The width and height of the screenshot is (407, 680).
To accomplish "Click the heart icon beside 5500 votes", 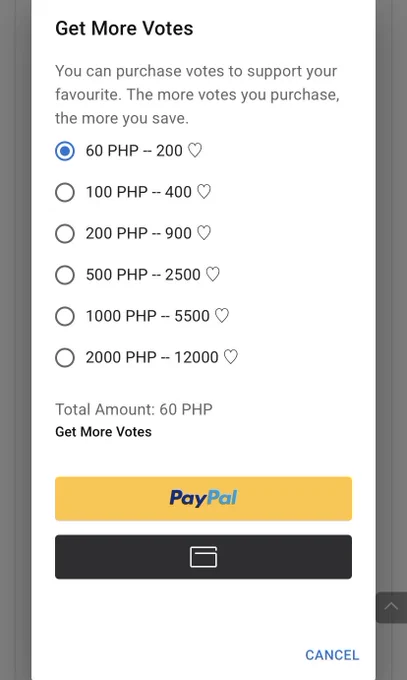I will (222, 316).
